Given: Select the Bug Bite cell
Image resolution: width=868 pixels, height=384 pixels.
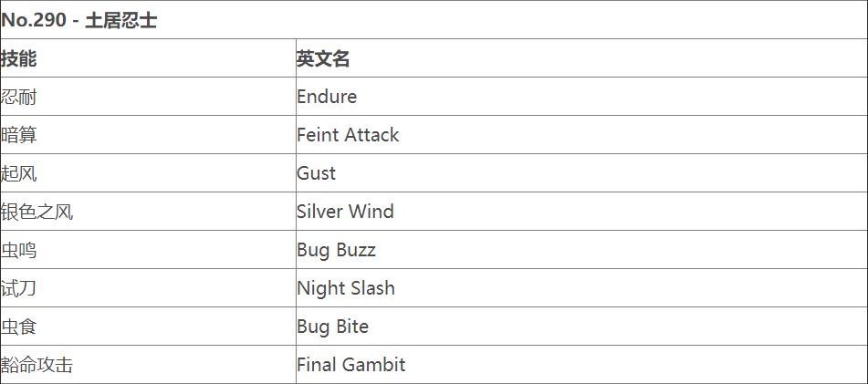Looking at the screenshot, I should point(332,327).
